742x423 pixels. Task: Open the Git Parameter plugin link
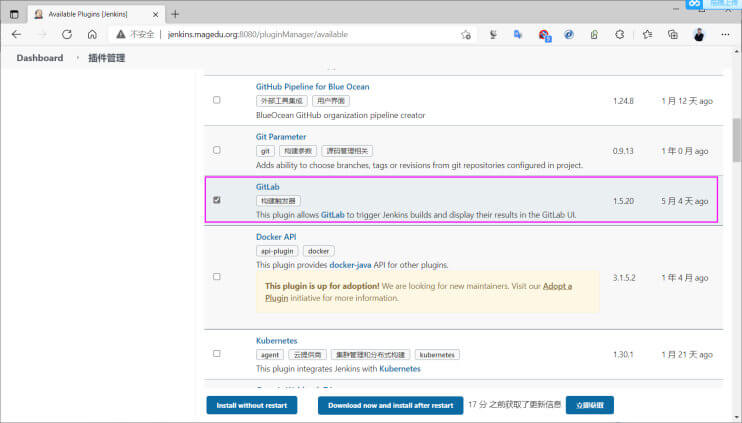pos(281,137)
